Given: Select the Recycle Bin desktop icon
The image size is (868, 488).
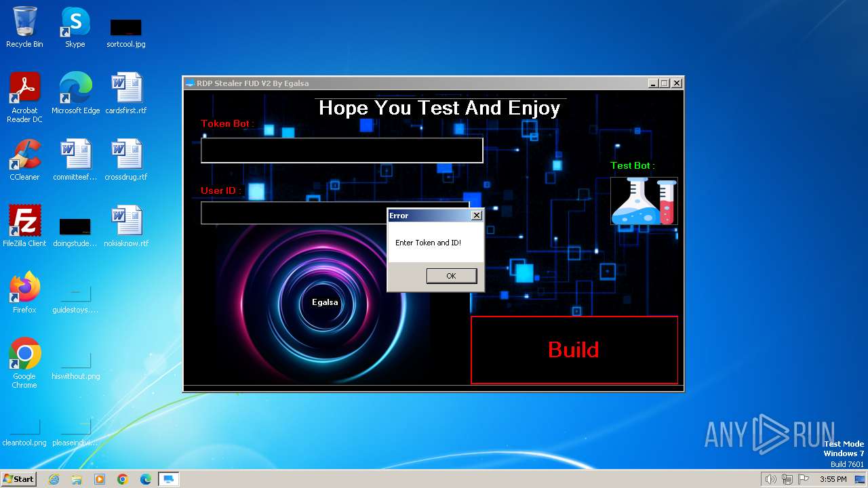Looking at the screenshot, I should (24, 28).
